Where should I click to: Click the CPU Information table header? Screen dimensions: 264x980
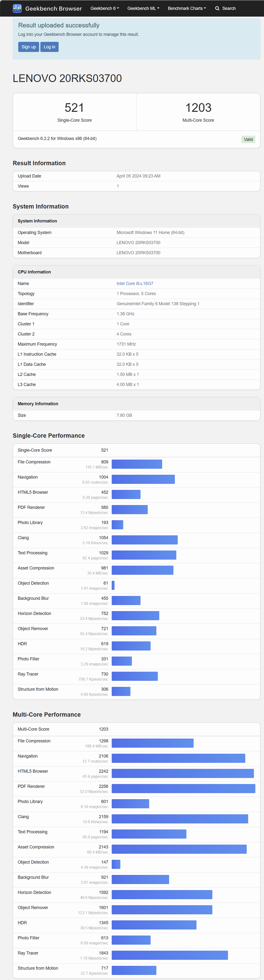(136, 272)
